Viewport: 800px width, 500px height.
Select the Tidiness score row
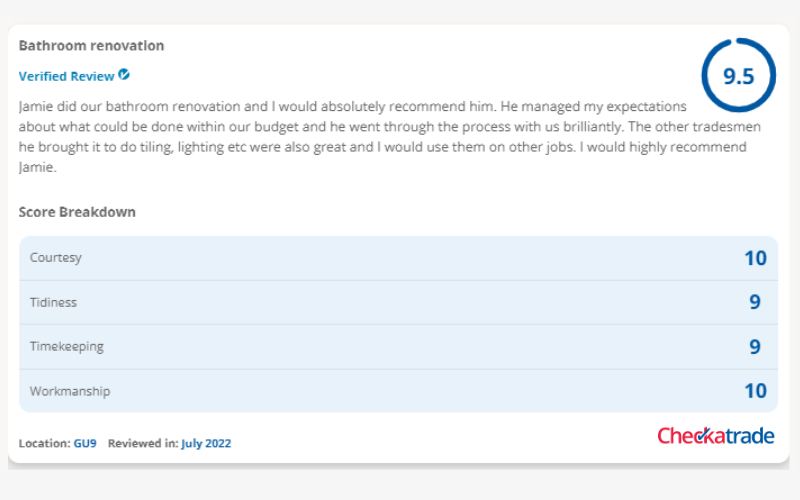[x=398, y=303]
